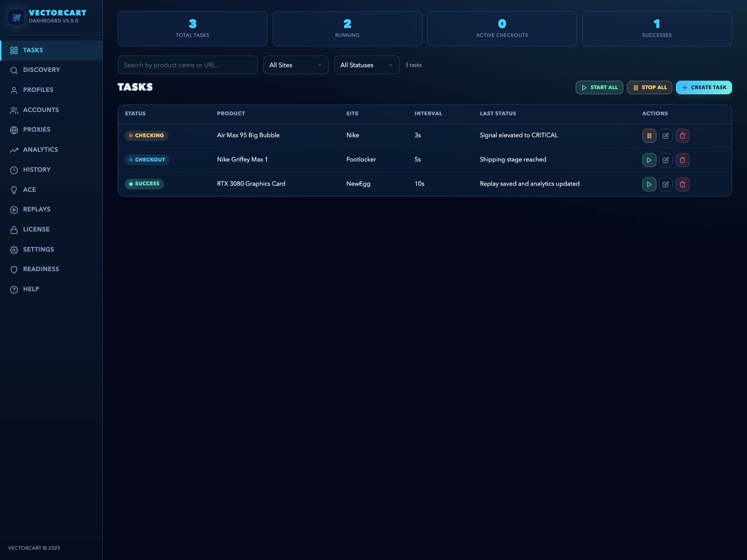Open the site filter chevron
The height and width of the screenshot is (560, 747).
[320, 65]
